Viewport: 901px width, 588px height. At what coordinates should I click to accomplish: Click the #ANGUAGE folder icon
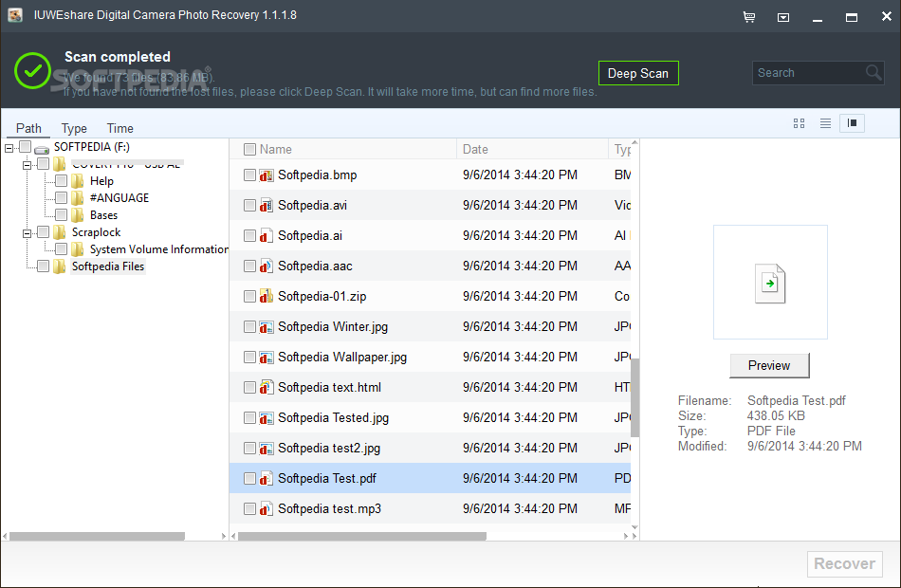click(x=78, y=198)
